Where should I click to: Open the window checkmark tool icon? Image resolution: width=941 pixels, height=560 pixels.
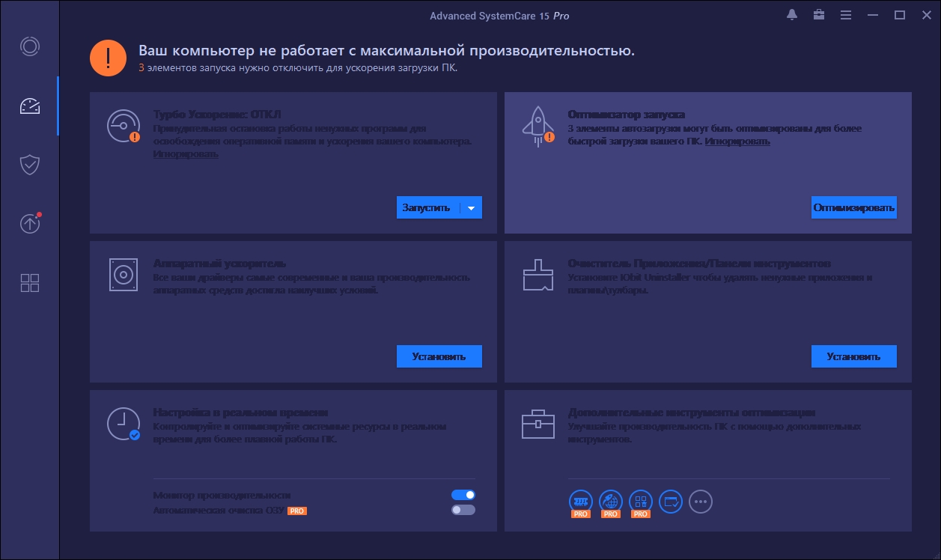pos(670,501)
